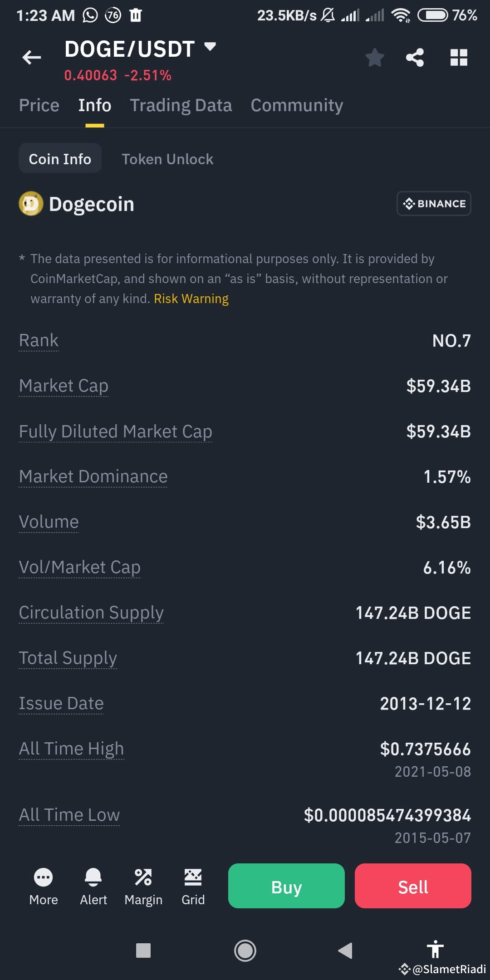Image resolution: width=490 pixels, height=980 pixels.
Task: Open Margin trading
Action: (144, 886)
